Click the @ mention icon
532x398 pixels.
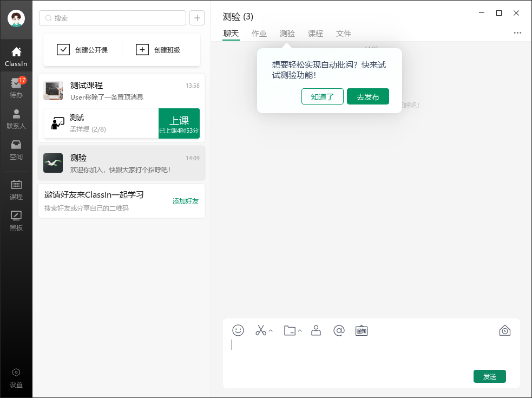339,330
